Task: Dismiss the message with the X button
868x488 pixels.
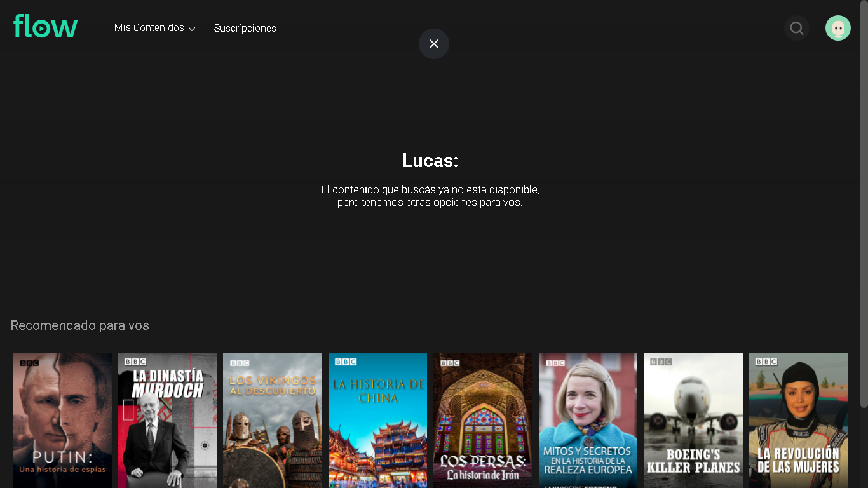Action: click(x=434, y=44)
